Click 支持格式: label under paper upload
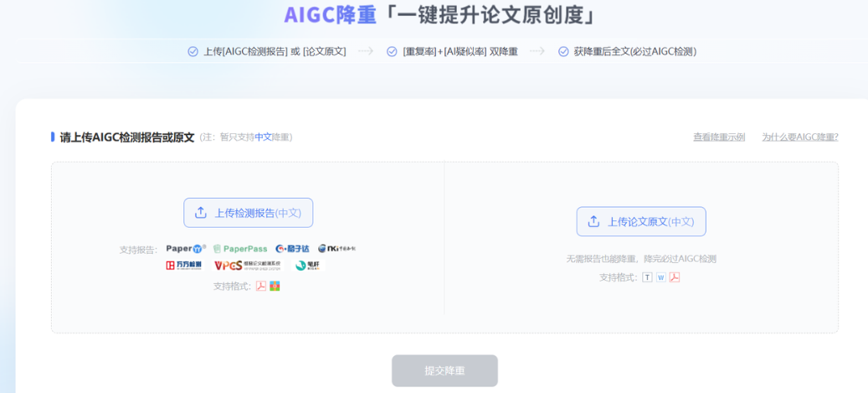The height and width of the screenshot is (393, 868). tap(619, 277)
